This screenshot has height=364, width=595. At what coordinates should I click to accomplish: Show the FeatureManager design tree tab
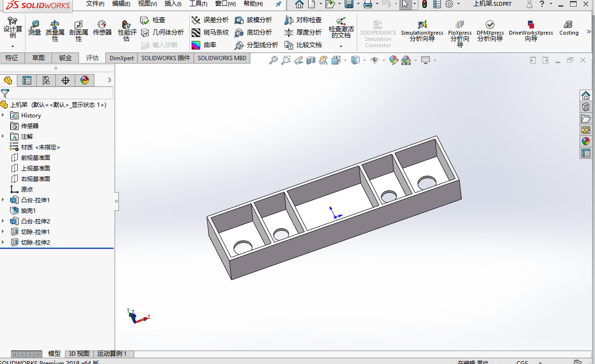(x=8, y=80)
